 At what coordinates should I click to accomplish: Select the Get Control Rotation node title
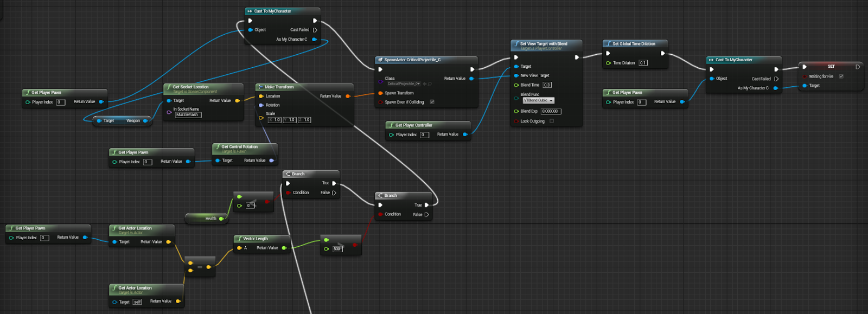click(240, 146)
